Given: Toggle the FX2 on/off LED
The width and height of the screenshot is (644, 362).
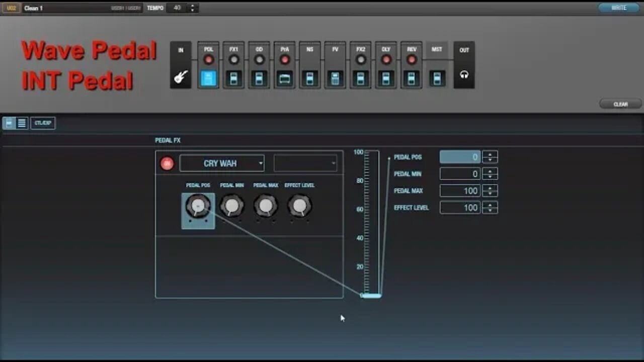Looking at the screenshot, I should click(x=361, y=60).
